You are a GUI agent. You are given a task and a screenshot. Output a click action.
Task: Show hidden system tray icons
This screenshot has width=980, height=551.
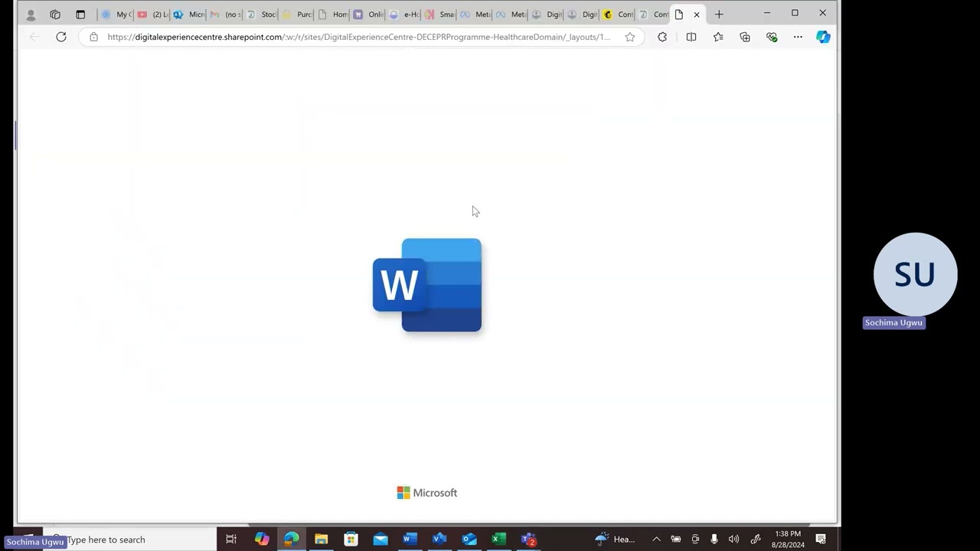(656, 540)
